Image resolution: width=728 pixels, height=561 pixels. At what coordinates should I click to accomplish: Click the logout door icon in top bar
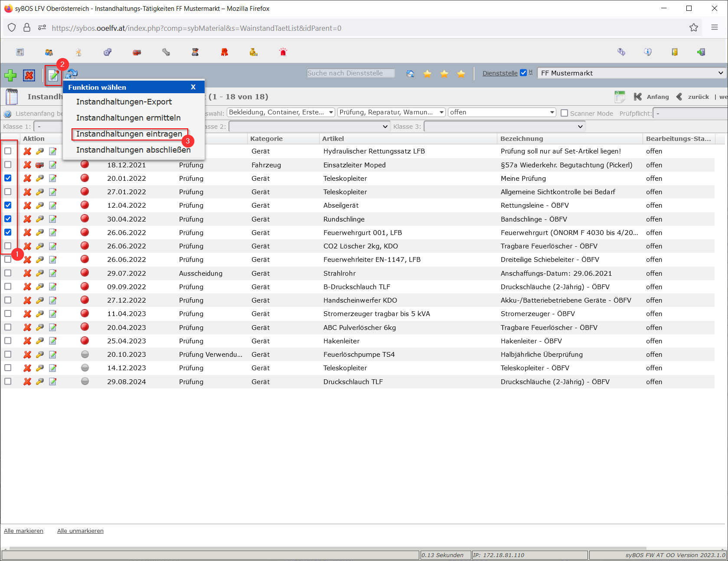[x=701, y=52]
